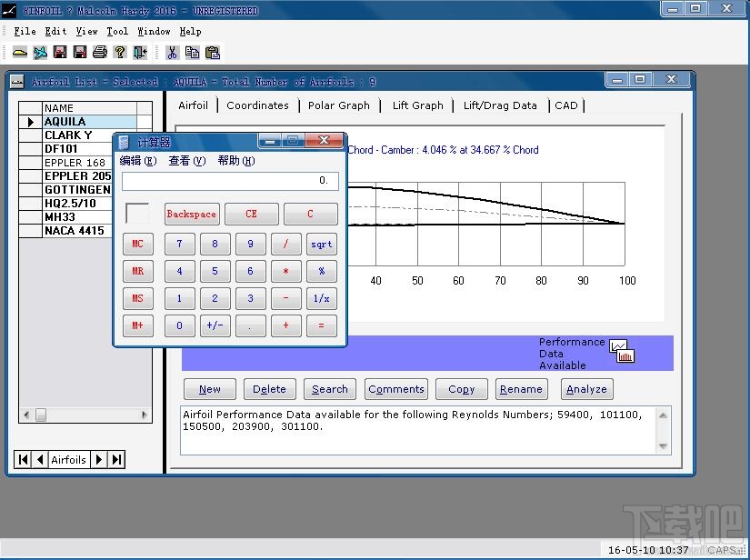Click the second floppy disk save icon

[x=79, y=52]
